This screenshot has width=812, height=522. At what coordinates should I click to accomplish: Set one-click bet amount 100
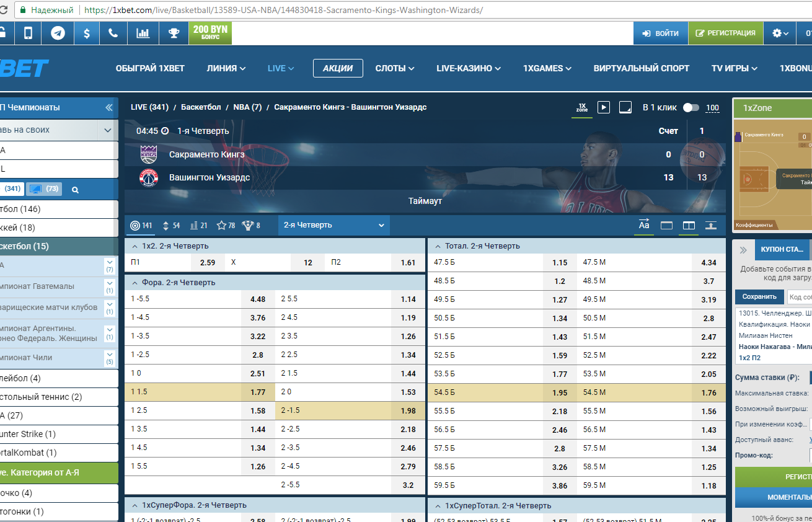coord(713,108)
